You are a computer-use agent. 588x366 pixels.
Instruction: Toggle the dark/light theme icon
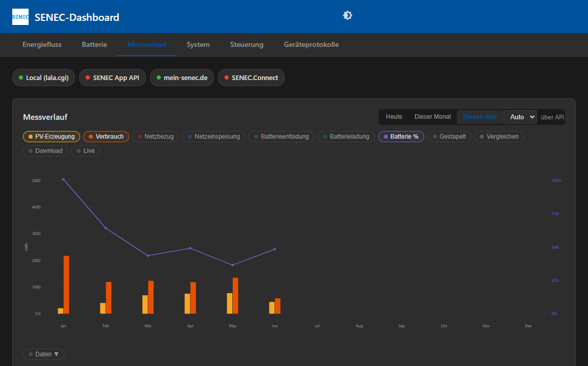click(348, 15)
